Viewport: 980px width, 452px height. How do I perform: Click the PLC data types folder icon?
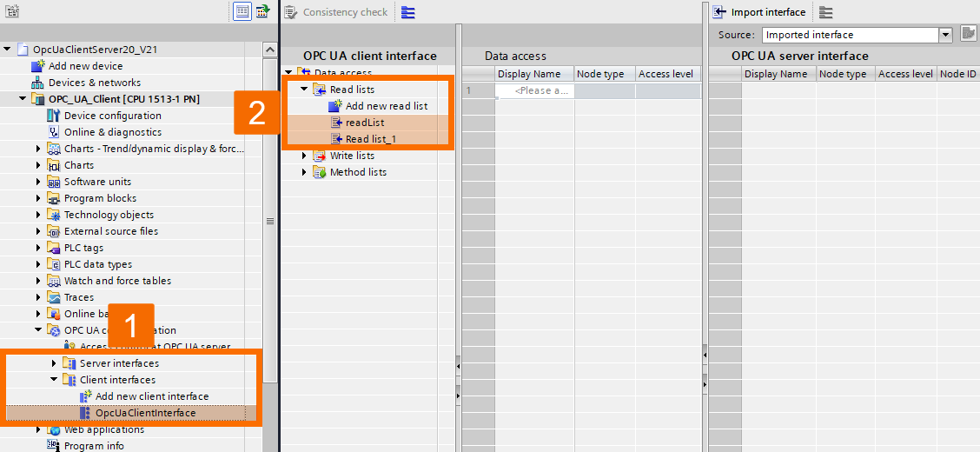click(x=54, y=264)
